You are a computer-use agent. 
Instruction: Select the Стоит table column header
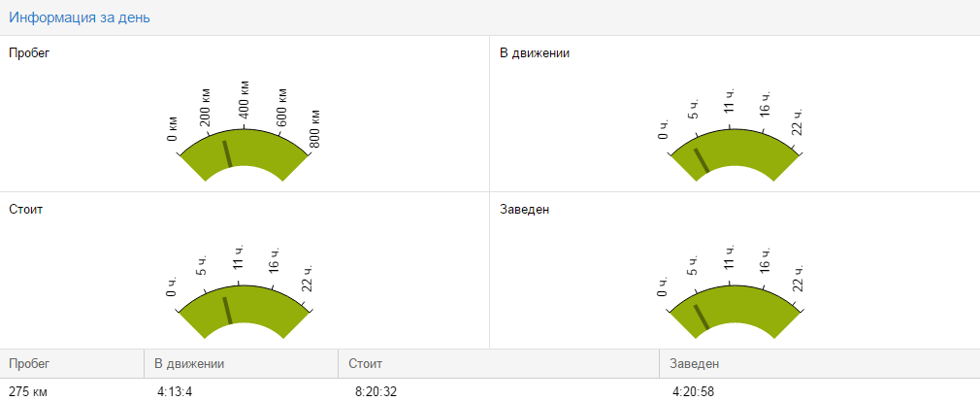coord(366,363)
